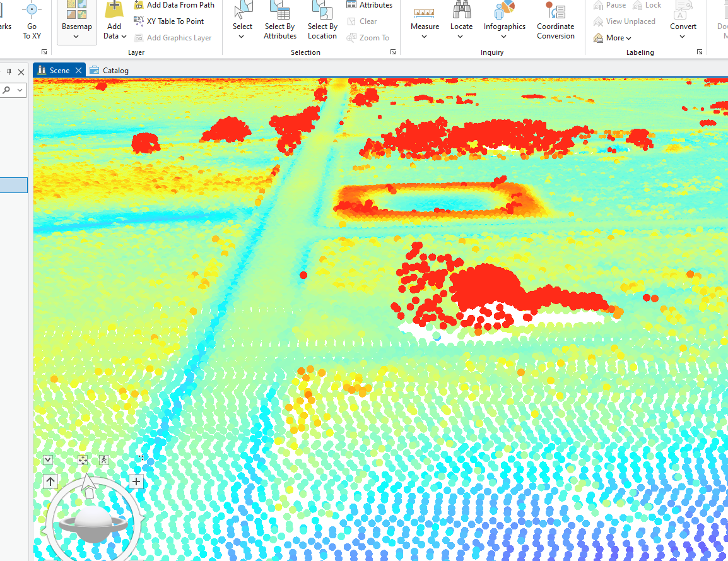Image resolution: width=728 pixels, height=561 pixels.
Task: Launch the XY Table To Point tool
Action: [x=139, y=21]
